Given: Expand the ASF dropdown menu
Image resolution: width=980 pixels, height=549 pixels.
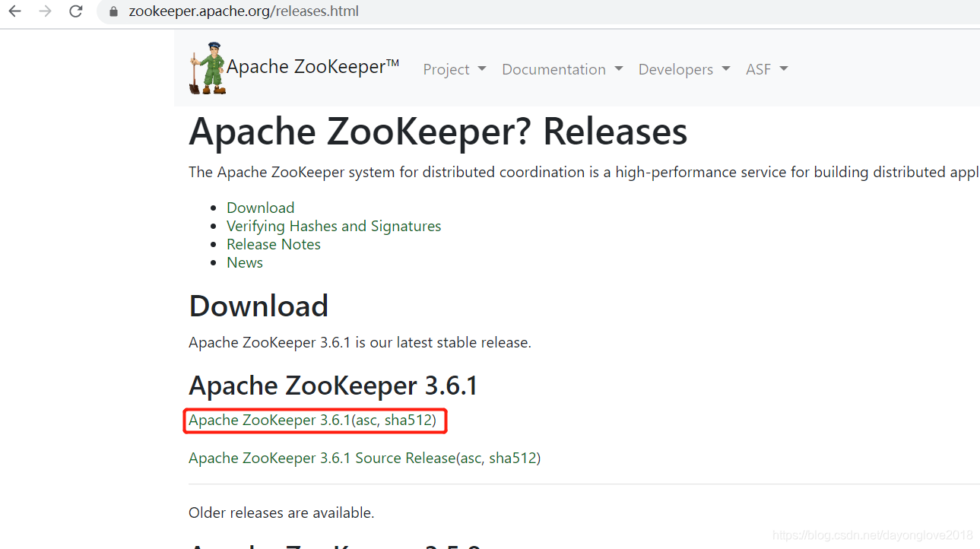Looking at the screenshot, I should tap(767, 69).
